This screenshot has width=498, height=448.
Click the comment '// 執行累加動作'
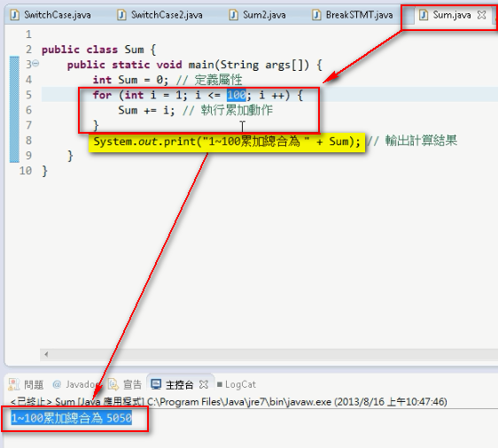click(x=228, y=111)
